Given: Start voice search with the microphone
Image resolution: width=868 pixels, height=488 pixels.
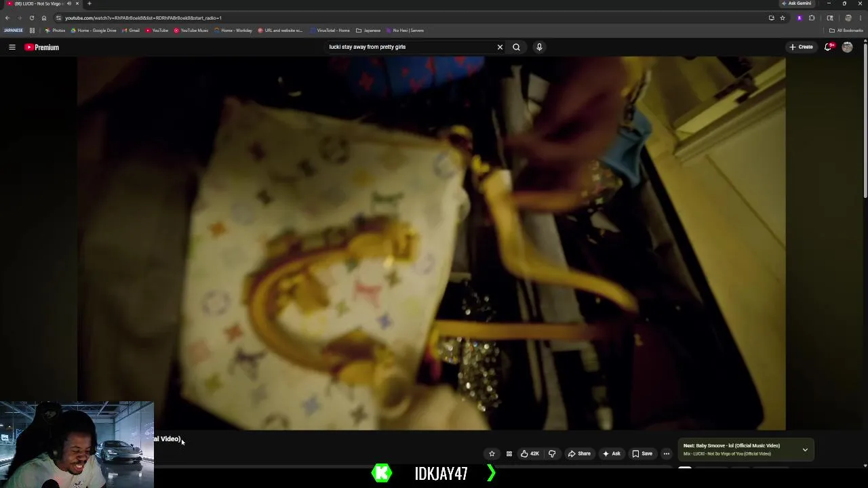Looking at the screenshot, I should (539, 47).
